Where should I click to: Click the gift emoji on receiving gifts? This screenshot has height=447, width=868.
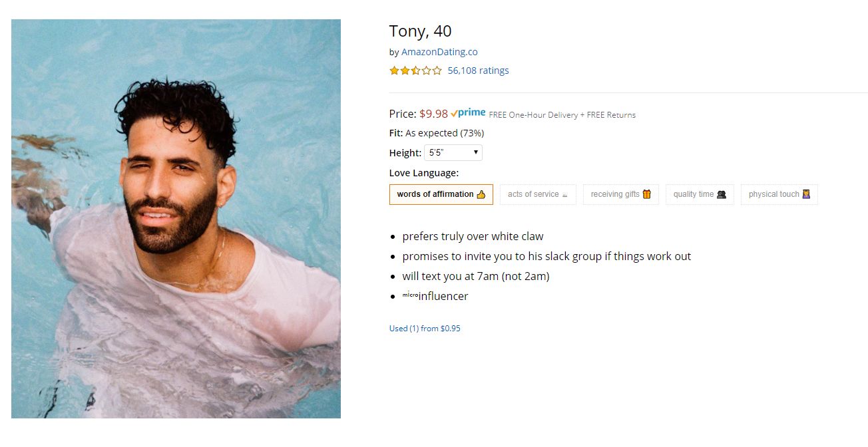(646, 194)
